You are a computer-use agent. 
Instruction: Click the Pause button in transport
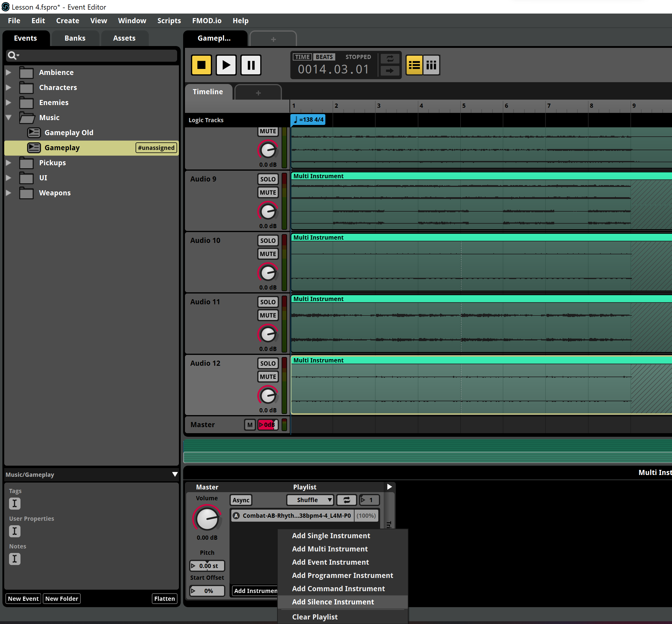pos(251,65)
